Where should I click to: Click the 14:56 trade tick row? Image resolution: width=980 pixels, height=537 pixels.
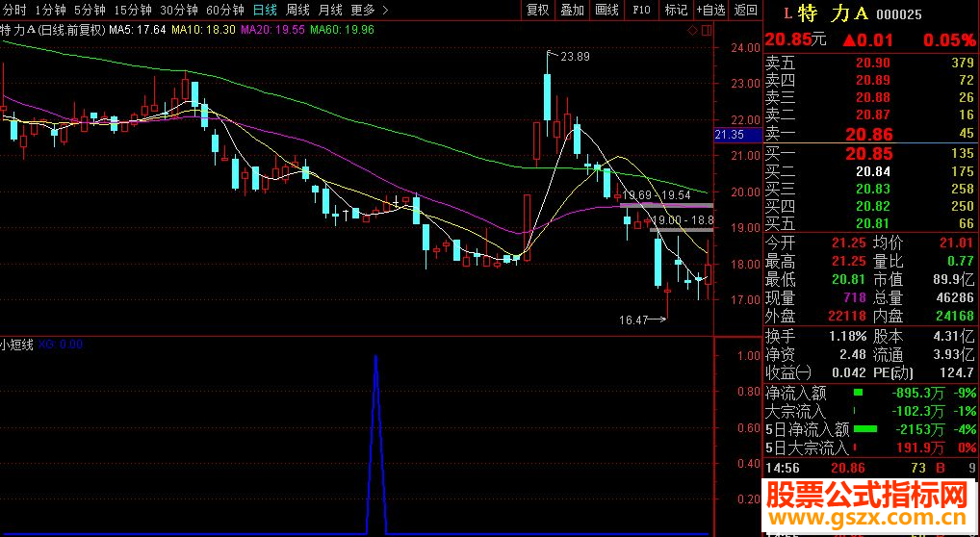870,467
